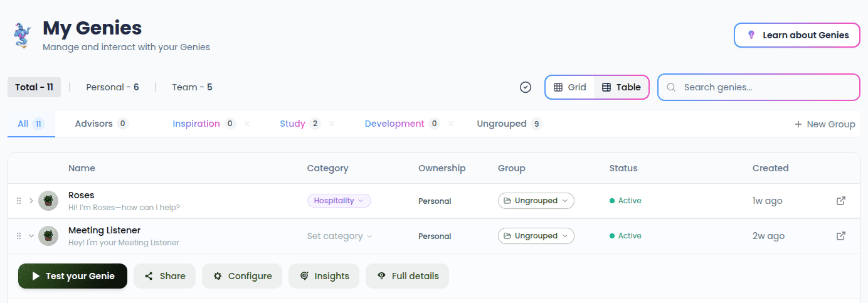Click the Share button
The width and height of the screenshot is (868, 303).
tap(164, 276)
